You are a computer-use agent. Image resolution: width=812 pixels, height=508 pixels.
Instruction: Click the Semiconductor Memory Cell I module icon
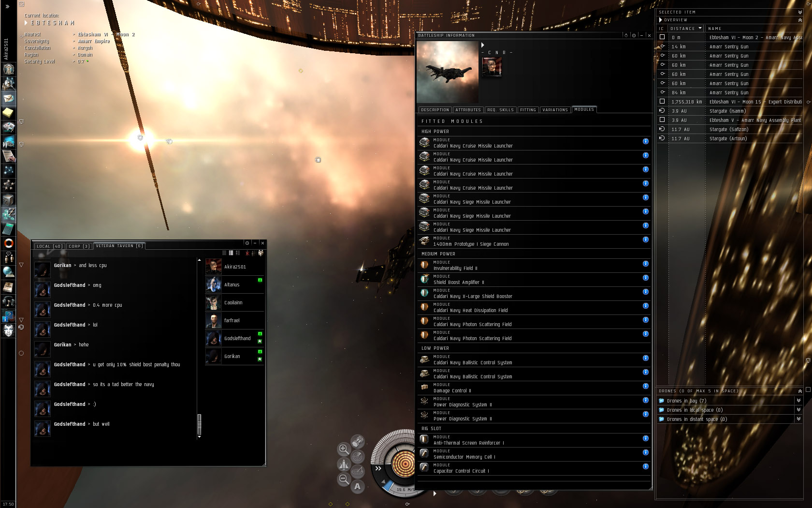[424, 453]
